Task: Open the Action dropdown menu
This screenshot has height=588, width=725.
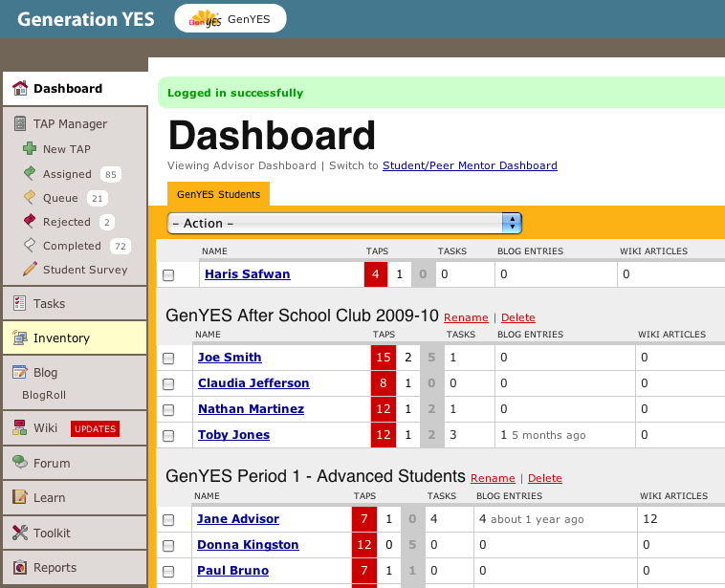Action: [344, 224]
